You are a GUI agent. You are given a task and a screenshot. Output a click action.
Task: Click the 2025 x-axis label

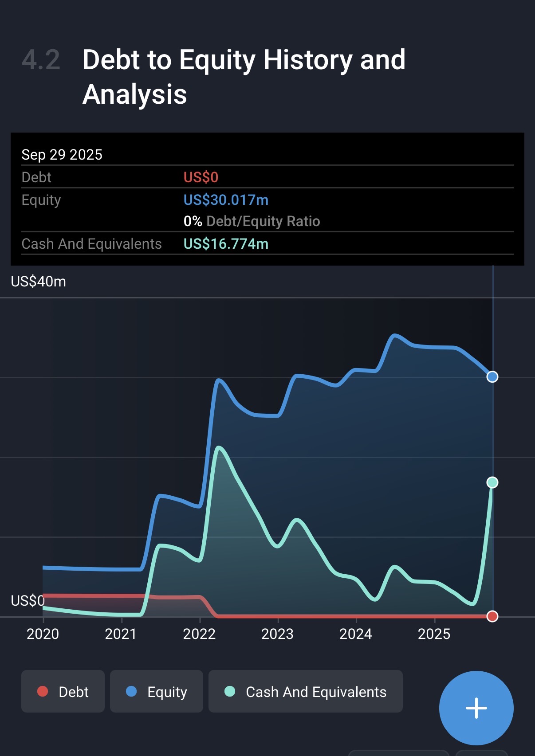point(434,634)
